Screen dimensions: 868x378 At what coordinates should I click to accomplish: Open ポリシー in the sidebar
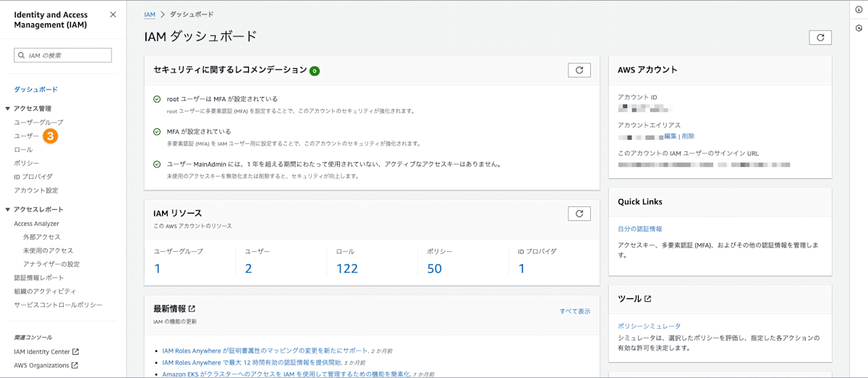coord(26,163)
